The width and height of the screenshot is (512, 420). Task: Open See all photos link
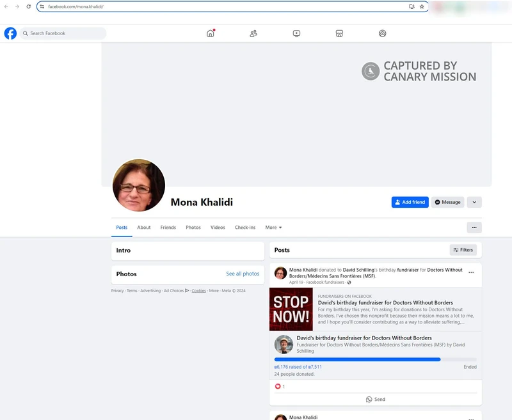[243, 273]
